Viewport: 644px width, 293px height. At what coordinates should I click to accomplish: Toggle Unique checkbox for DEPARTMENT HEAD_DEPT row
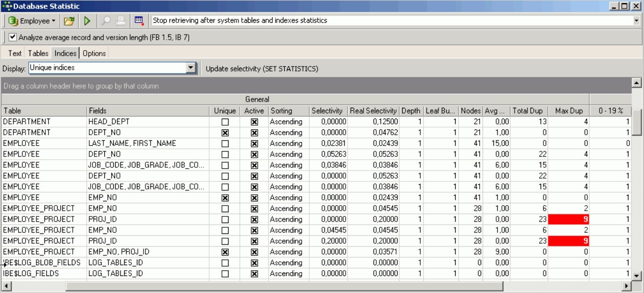point(225,122)
